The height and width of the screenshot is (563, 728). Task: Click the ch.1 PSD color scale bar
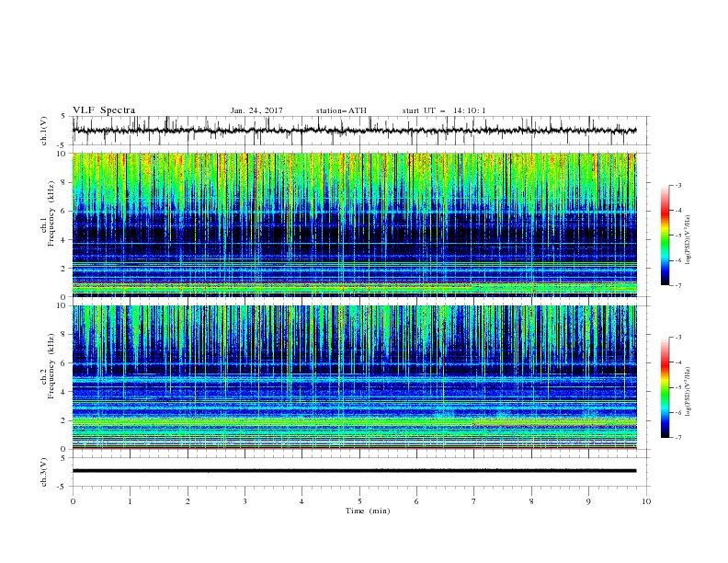coord(665,236)
